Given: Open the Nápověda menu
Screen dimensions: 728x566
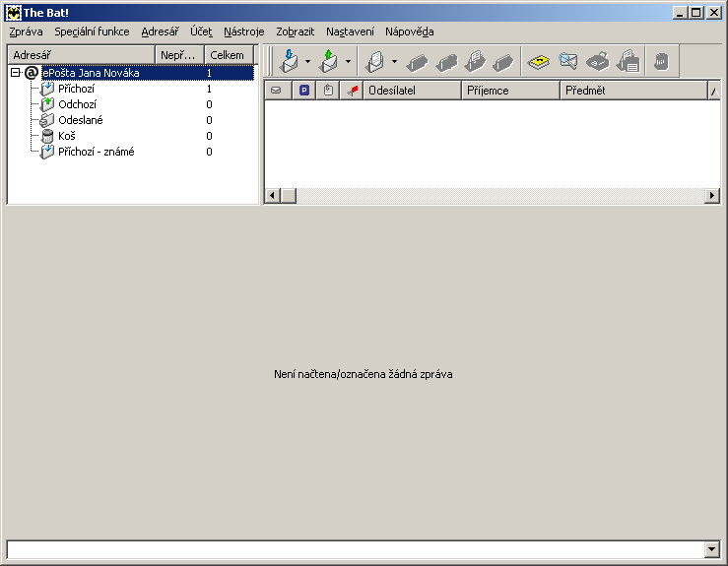Looking at the screenshot, I should tap(410, 31).
